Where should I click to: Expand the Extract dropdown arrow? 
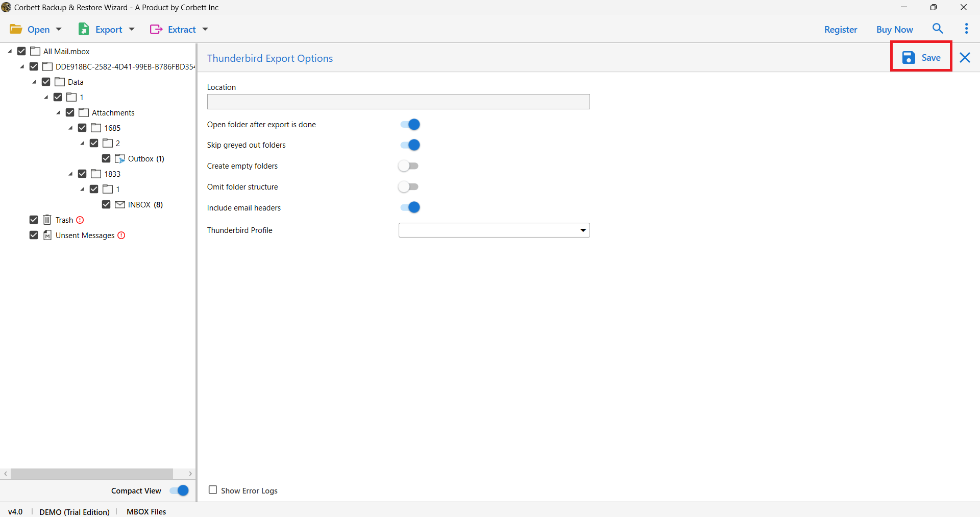pyautogui.click(x=205, y=30)
